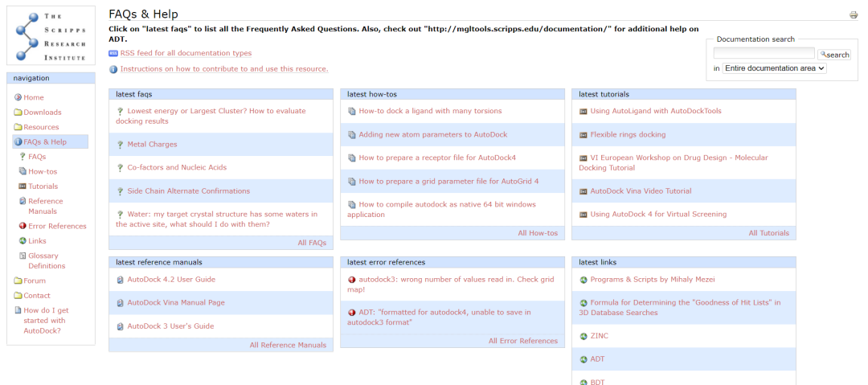Click the Home icon in navigation
Viewport: 868px width, 385px height.
coord(18,97)
